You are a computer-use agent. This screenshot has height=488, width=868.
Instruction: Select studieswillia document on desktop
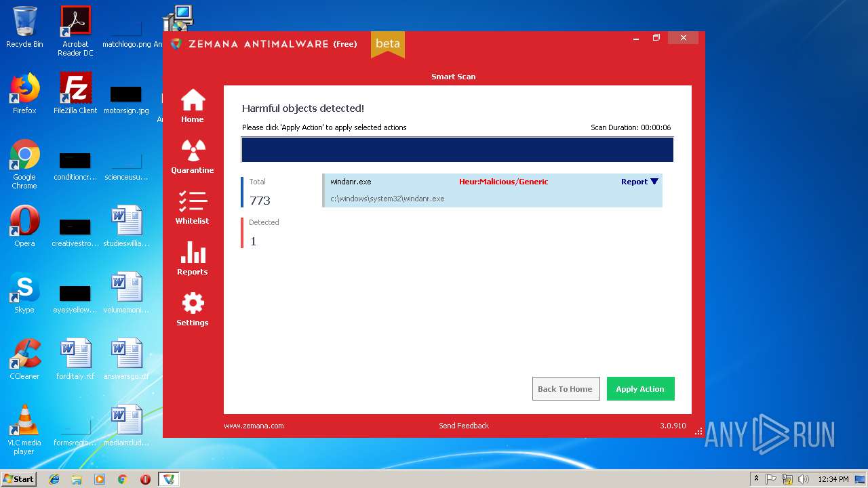tap(126, 226)
